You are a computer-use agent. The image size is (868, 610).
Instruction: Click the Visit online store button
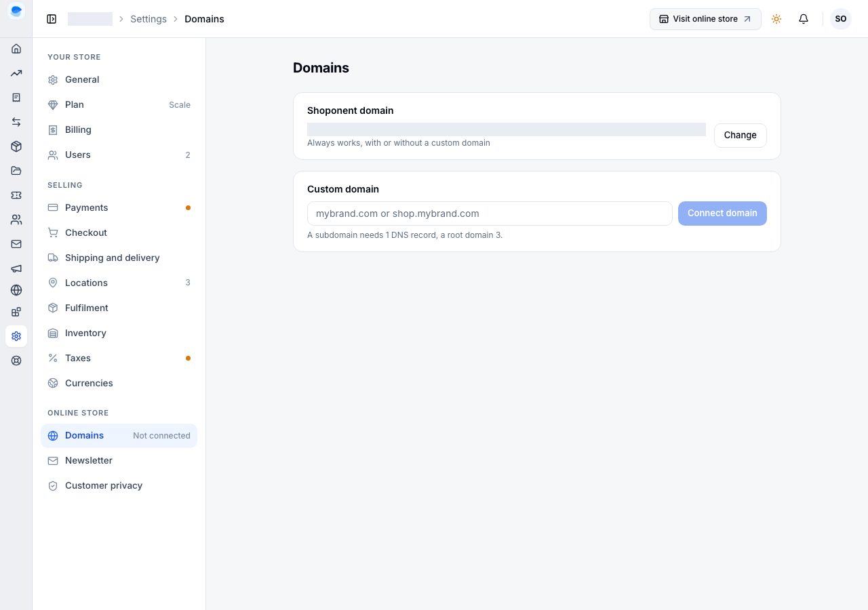[705, 19]
